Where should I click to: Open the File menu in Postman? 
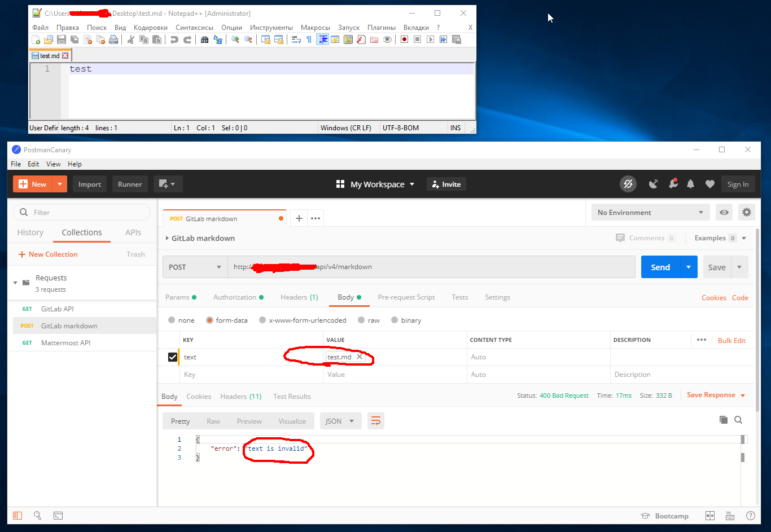coord(16,164)
